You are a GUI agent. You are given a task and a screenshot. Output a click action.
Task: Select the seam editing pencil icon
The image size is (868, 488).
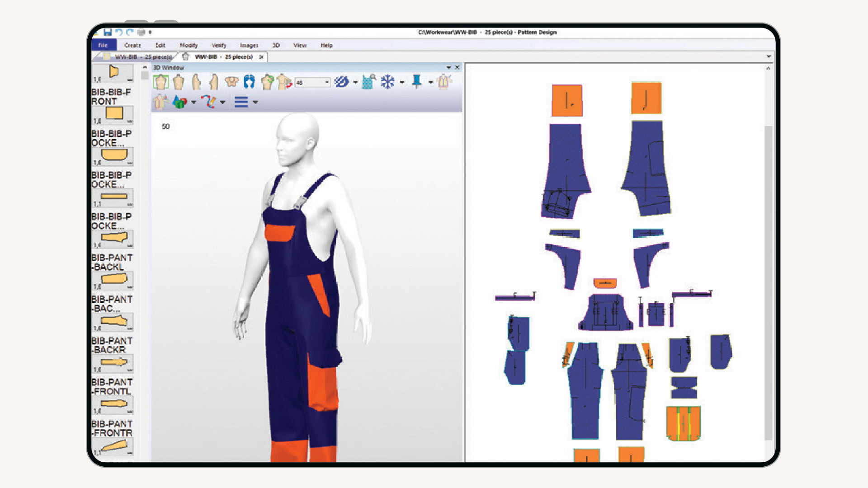pos(209,103)
